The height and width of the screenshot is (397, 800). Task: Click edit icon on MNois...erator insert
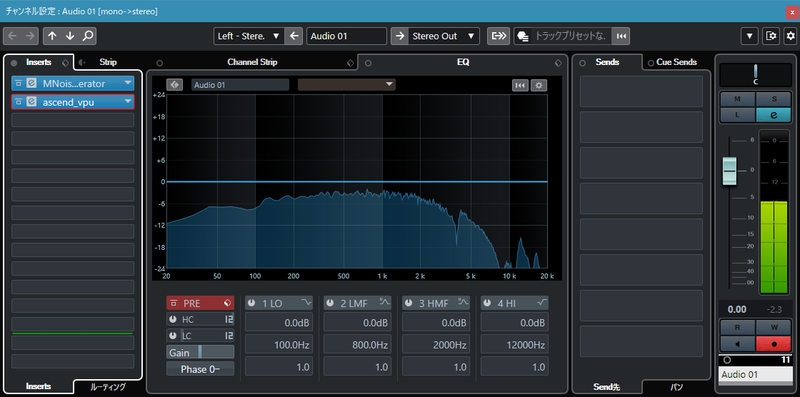(31, 83)
